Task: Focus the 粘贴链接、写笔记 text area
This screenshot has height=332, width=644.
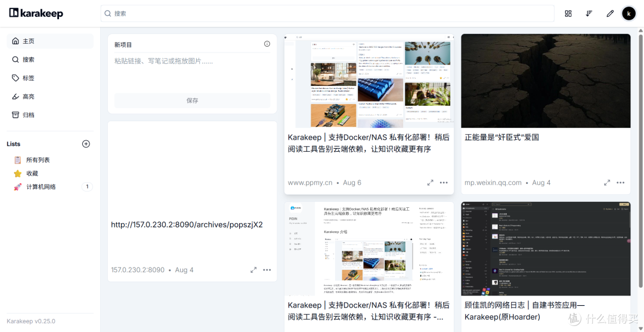Action: (x=192, y=72)
